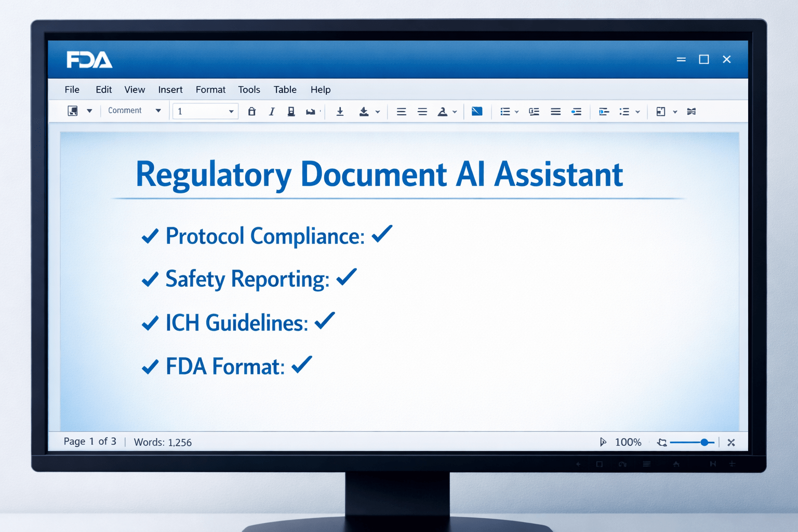Expand the font size dropdown showing 1
The width and height of the screenshot is (798, 532).
[231, 112]
